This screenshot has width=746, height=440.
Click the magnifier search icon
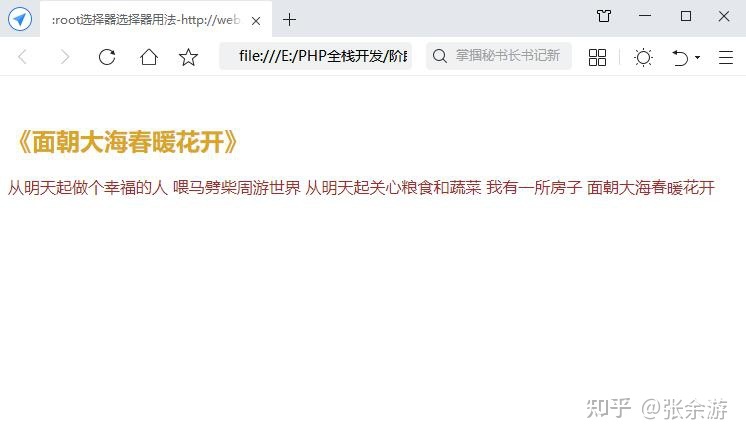pos(440,56)
